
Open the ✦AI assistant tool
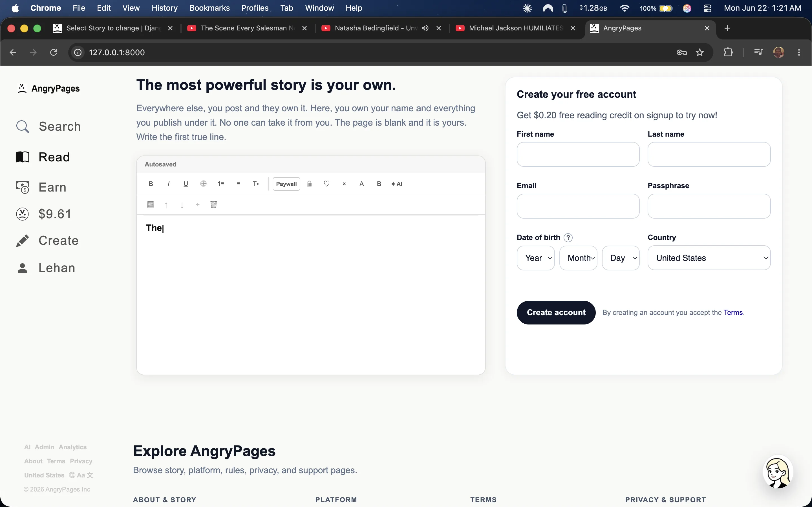[397, 184]
